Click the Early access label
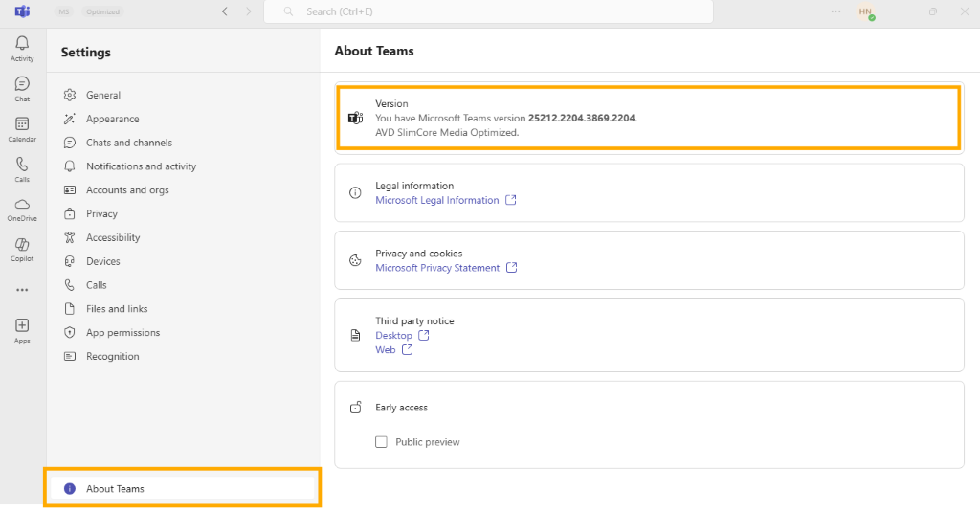 pos(401,408)
